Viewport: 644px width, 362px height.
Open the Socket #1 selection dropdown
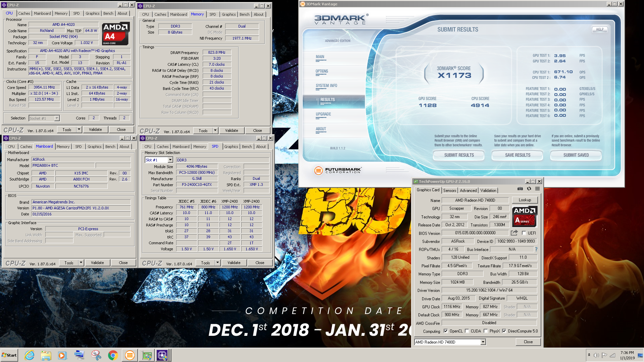coord(57,118)
